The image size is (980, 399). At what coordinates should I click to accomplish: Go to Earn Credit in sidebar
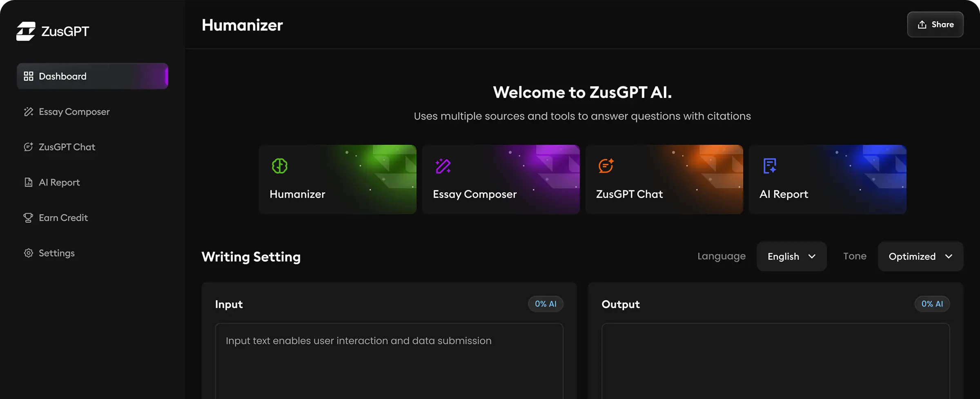[63, 218]
